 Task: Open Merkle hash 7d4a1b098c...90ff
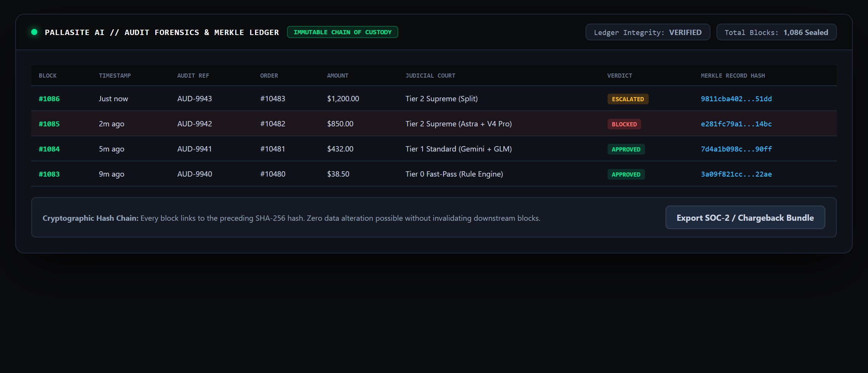[x=736, y=149]
